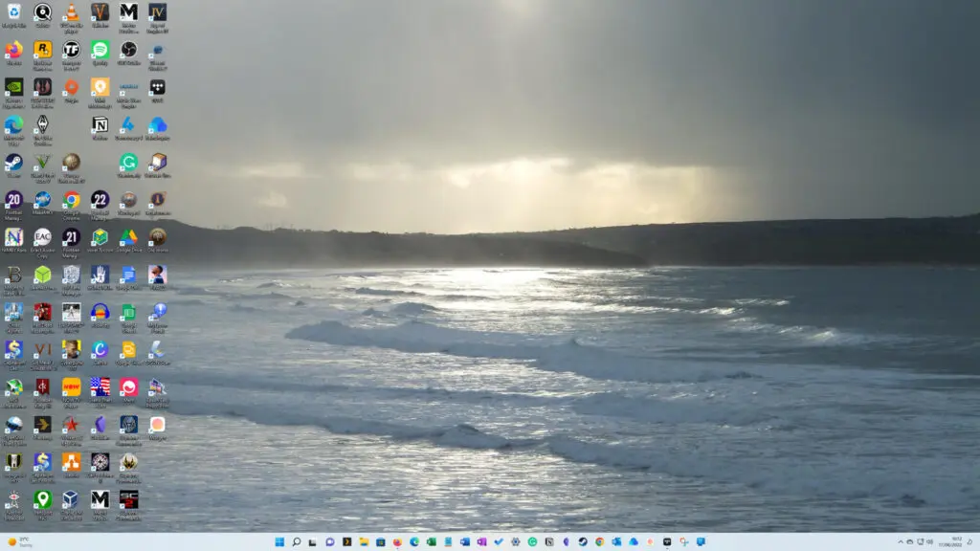
Task: Open the network icon in system tray
Action: pos(920,541)
